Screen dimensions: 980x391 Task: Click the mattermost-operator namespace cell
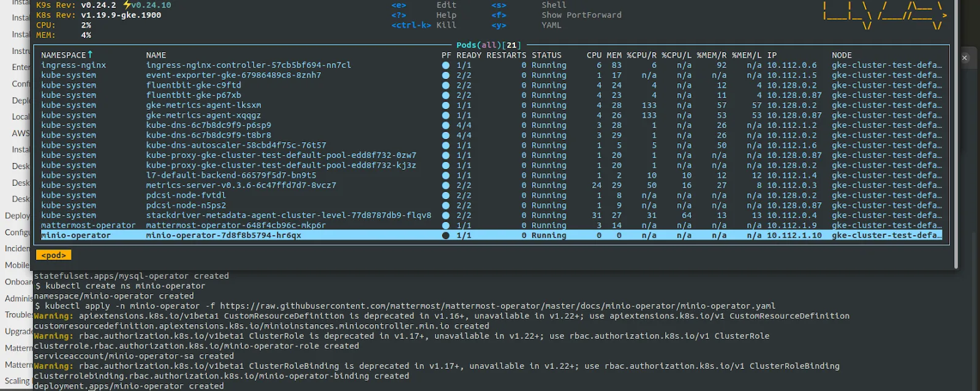(x=88, y=226)
